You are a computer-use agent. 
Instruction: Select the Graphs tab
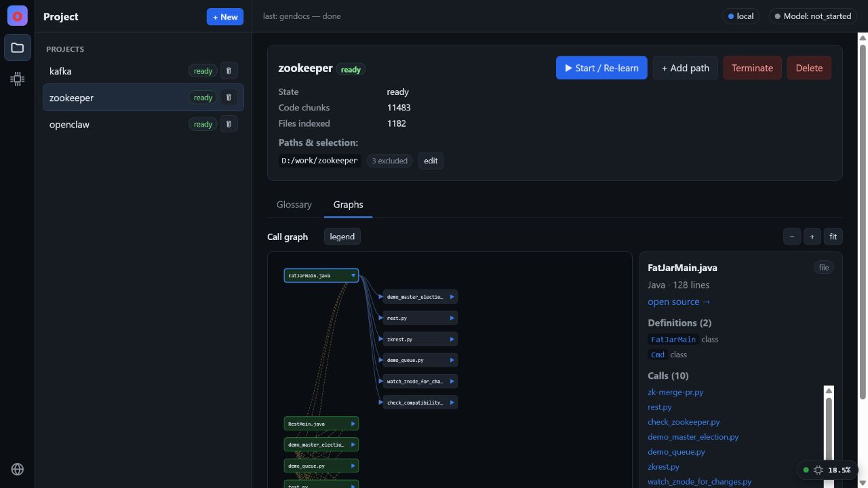(x=348, y=205)
